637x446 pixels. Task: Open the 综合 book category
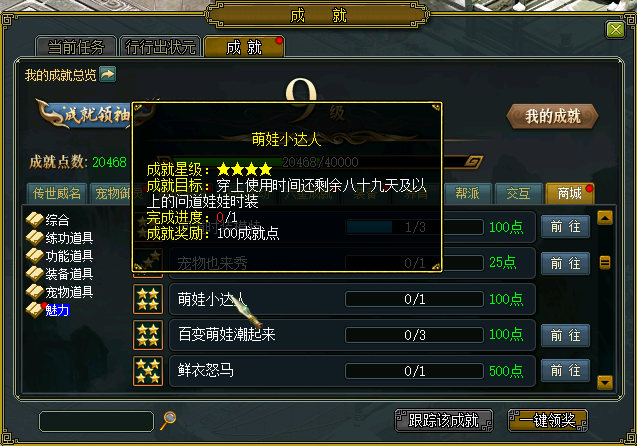tap(48, 220)
